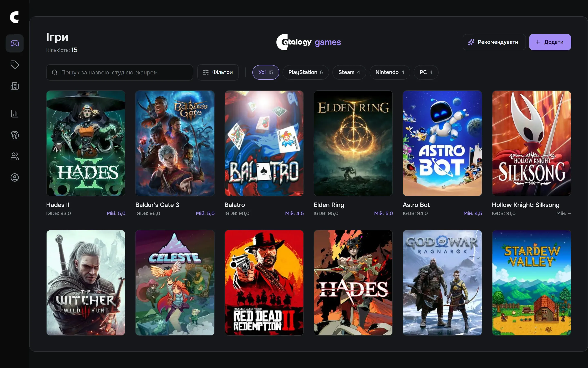The image size is (588, 368).
Task: Click the empty Мій rating of Silksong
Action: [564, 213]
